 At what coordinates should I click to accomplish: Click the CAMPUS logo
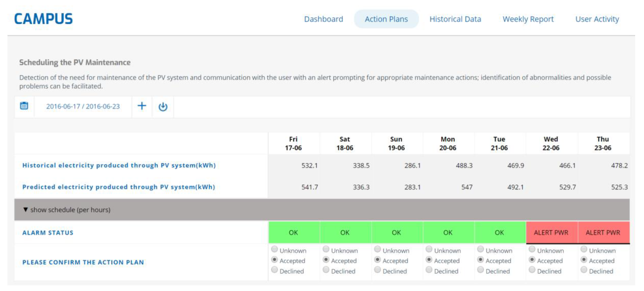coord(43,19)
